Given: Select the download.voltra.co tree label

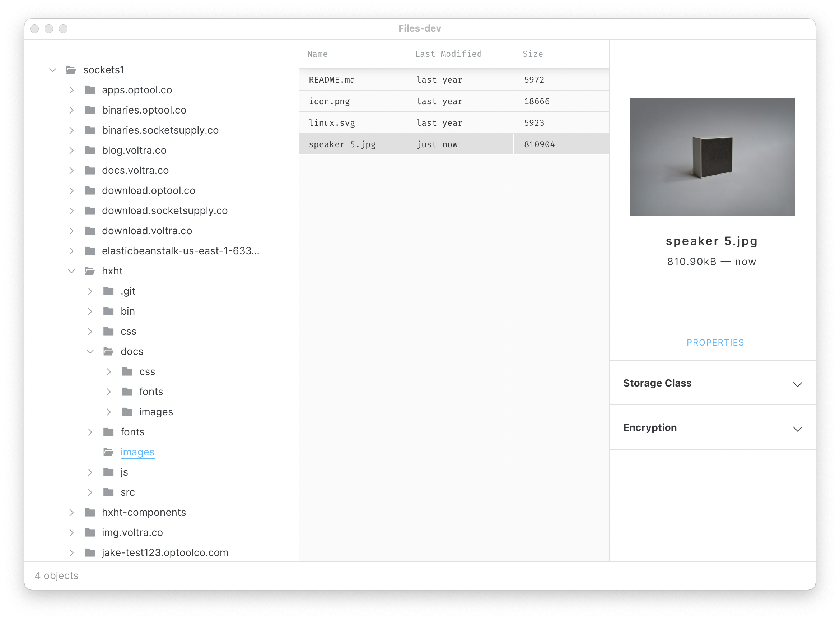Looking at the screenshot, I should (147, 231).
